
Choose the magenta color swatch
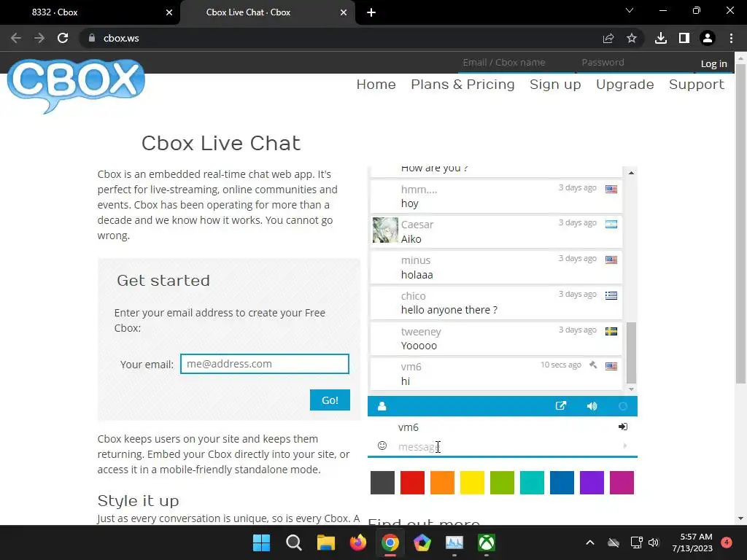pyautogui.click(x=622, y=483)
